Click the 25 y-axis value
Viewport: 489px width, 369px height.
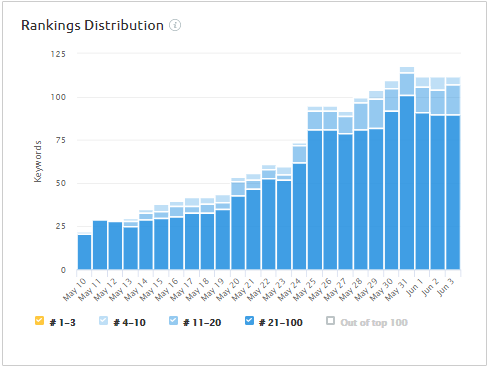pyautogui.click(x=61, y=226)
